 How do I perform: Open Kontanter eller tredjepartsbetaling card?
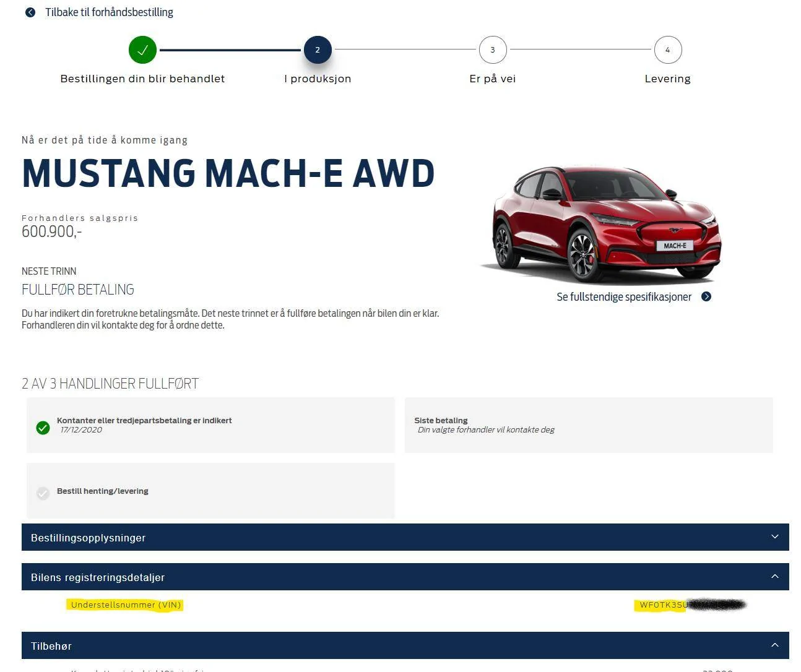coord(210,425)
